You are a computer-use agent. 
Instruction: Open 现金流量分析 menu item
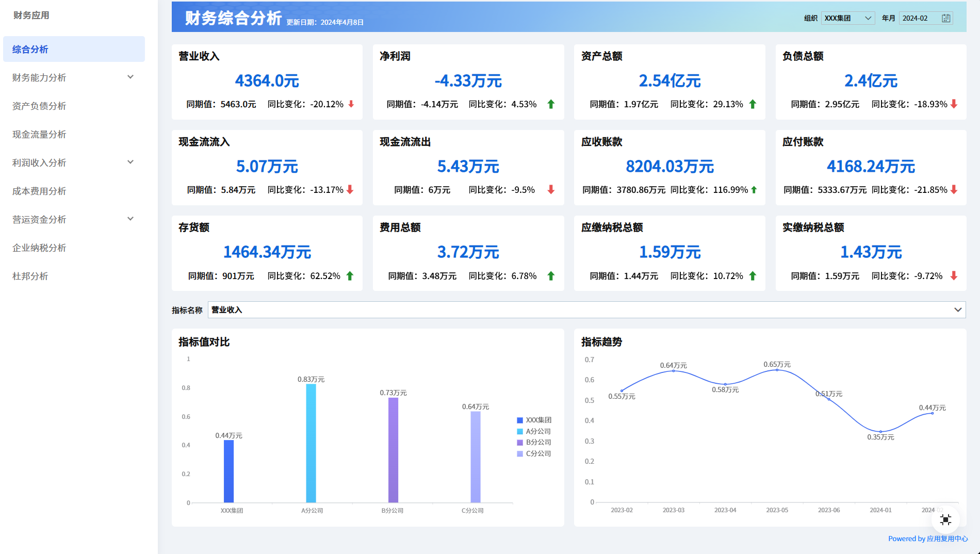point(74,134)
